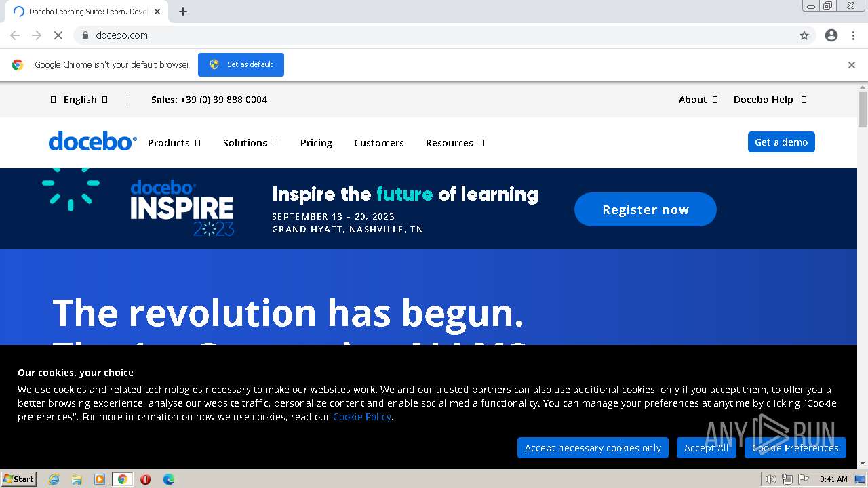Open the Windows Start menu
This screenshot has width=868, height=488.
(19, 479)
